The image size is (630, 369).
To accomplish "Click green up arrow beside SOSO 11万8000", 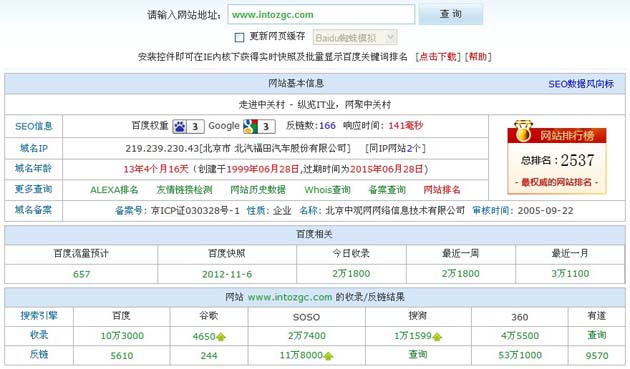I will point(328,356).
